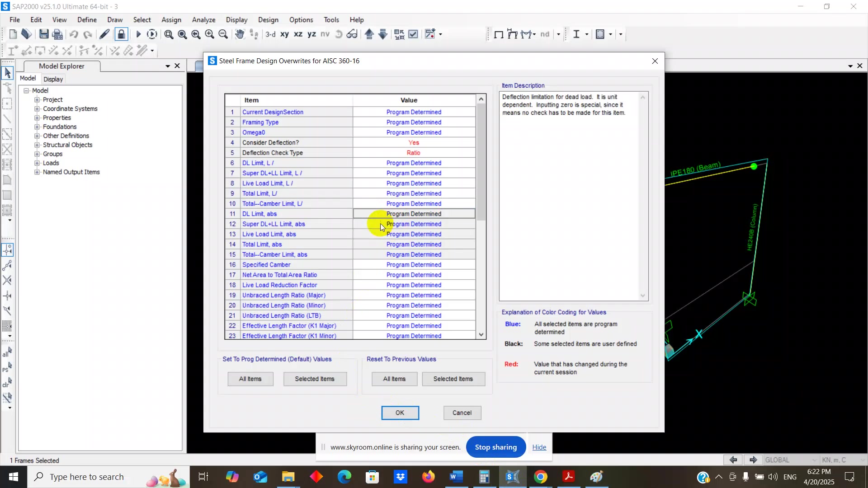Switch to 3-d view
The width and height of the screenshot is (868, 488).
point(270,34)
